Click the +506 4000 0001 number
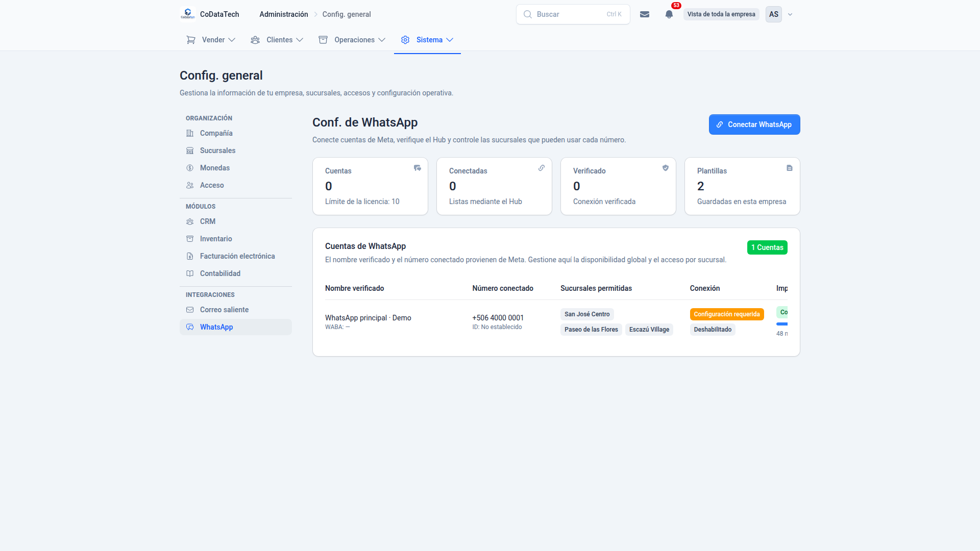Screen dimensions: 980x551 tap(498, 318)
